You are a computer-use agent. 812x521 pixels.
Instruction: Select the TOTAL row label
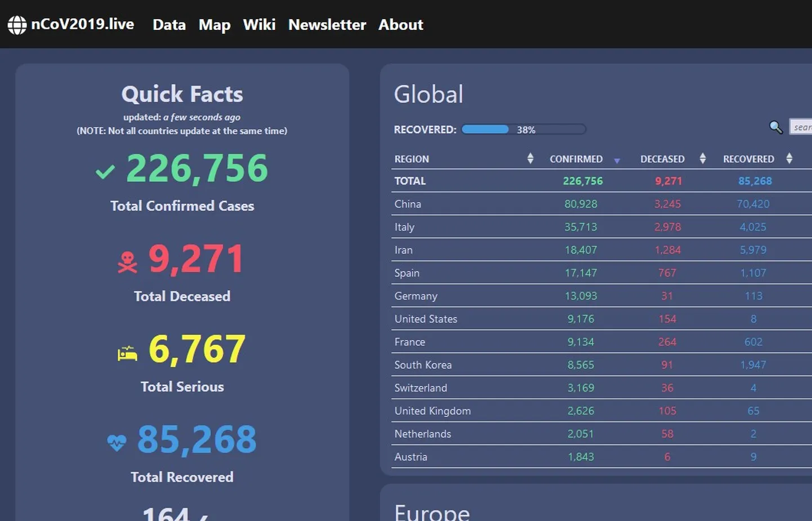coord(410,181)
